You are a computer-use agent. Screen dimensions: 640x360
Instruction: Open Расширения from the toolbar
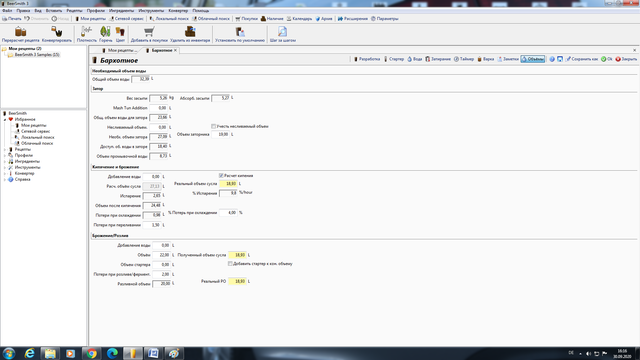point(353,19)
